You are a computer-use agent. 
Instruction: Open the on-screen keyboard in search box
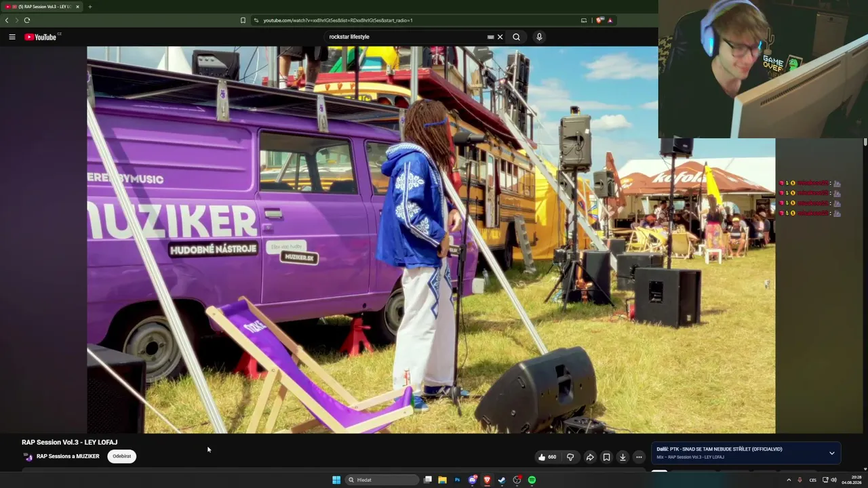pyautogui.click(x=490, y=37)
